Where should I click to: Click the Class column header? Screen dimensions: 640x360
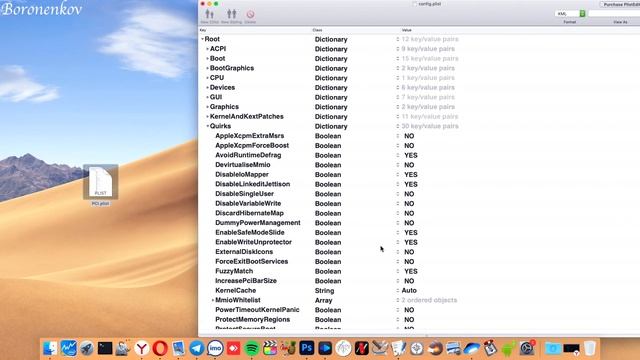[x=317, y=30]
